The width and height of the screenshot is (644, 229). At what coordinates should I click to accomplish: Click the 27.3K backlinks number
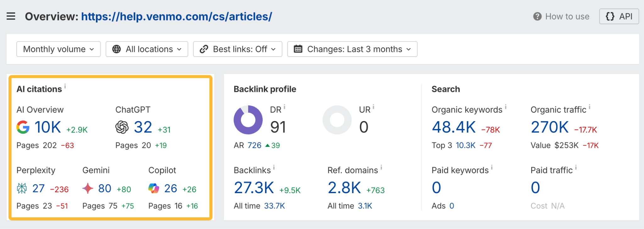click(x=254, y=188)
